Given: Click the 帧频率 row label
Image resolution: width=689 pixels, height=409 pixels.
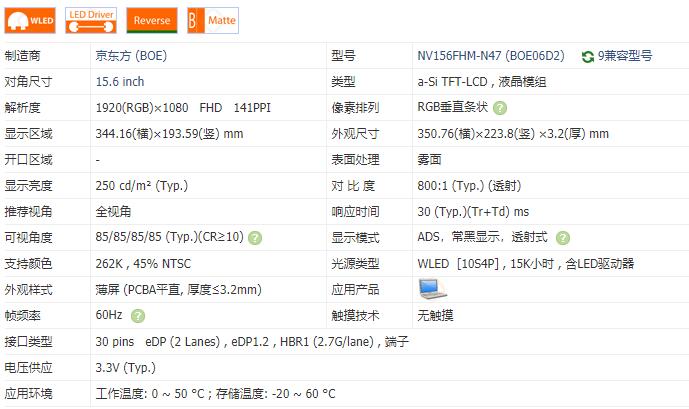Looking at the screenshot, I should pyautogui.click(x=22, y=315).
